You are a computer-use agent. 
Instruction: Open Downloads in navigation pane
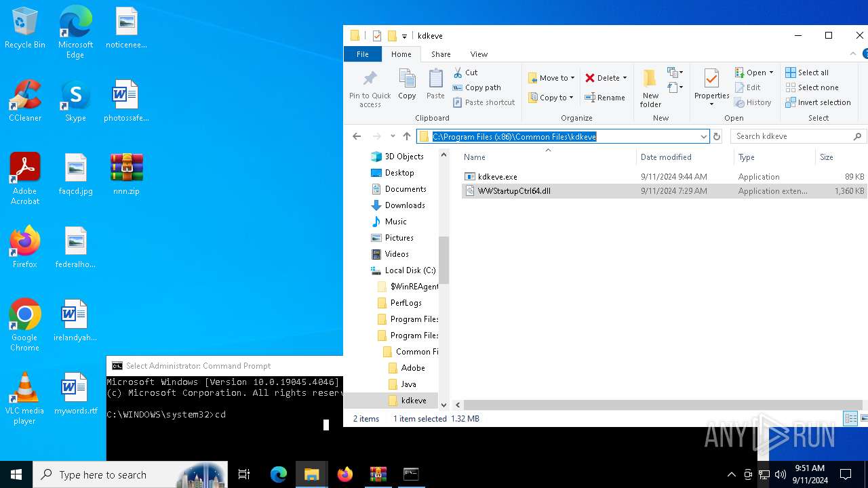click(405, 205)
